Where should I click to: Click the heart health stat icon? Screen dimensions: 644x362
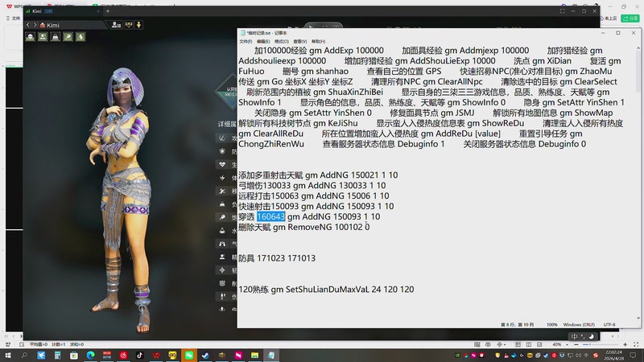[x=222, y=164]
